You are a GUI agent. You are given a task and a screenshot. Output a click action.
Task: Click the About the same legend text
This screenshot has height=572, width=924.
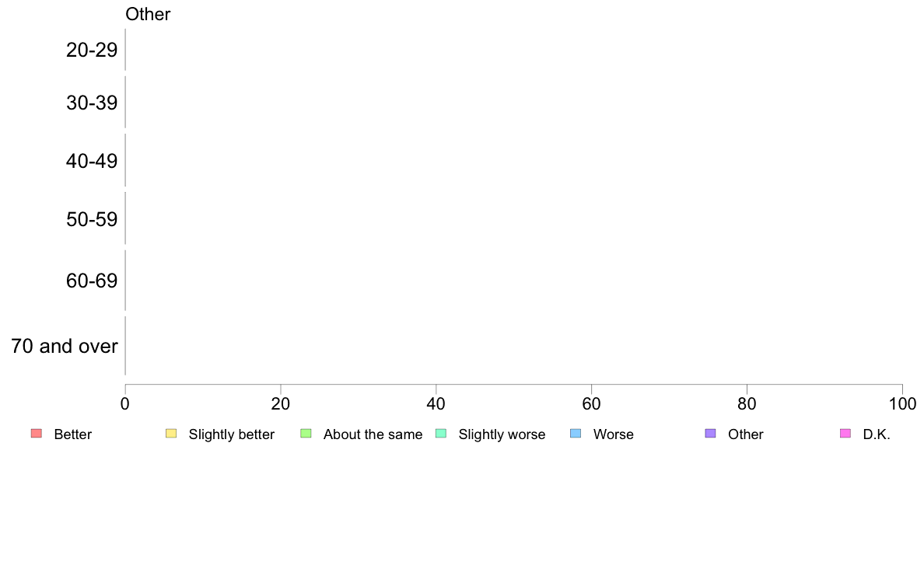coord(373,434)
